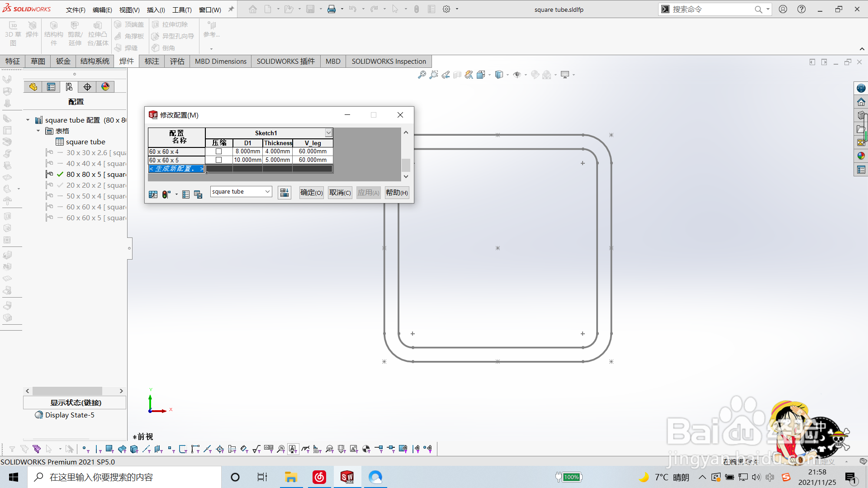Click the 取消(C) button
868x488 pixels.
pyautogui.click(x=340, y=193)
